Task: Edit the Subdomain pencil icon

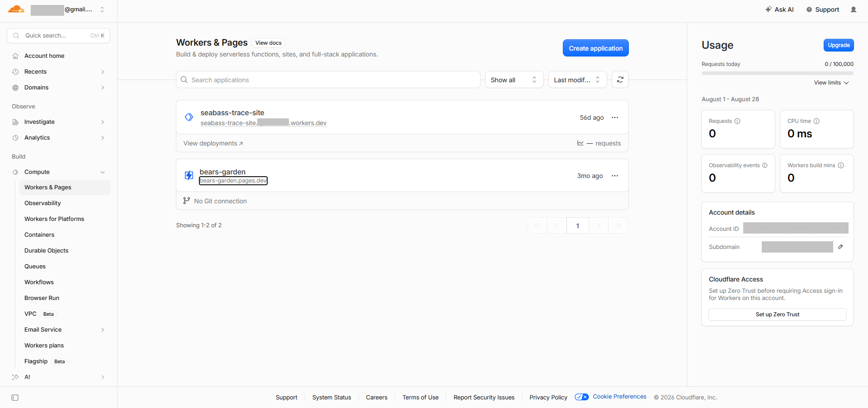Action: tap(840, 247)
